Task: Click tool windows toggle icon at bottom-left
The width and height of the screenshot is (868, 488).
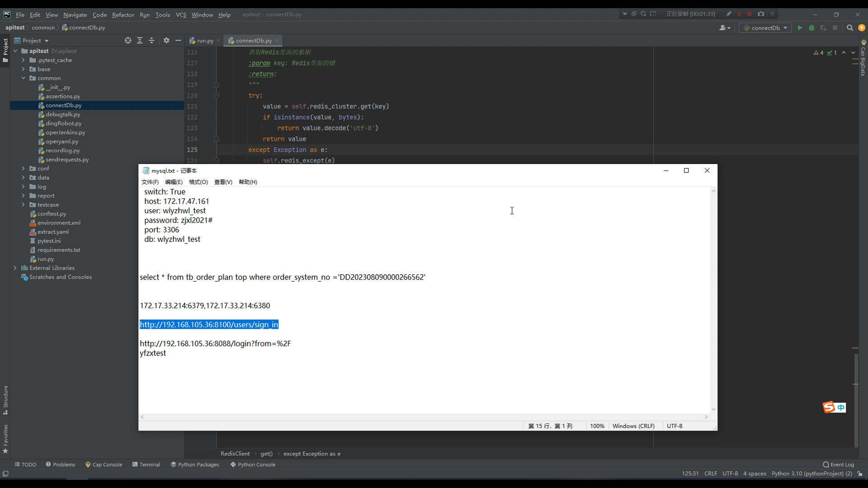Action: click(x=5, y=474)
